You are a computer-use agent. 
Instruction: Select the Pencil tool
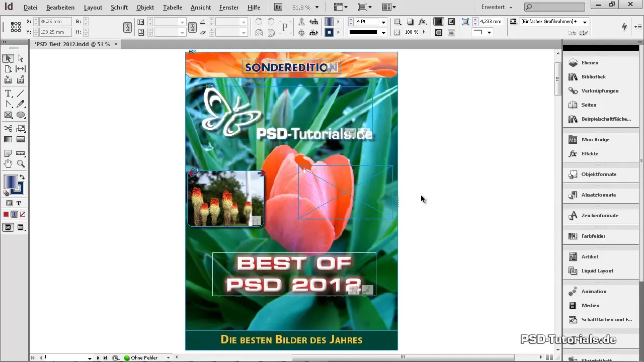(21, 104)
